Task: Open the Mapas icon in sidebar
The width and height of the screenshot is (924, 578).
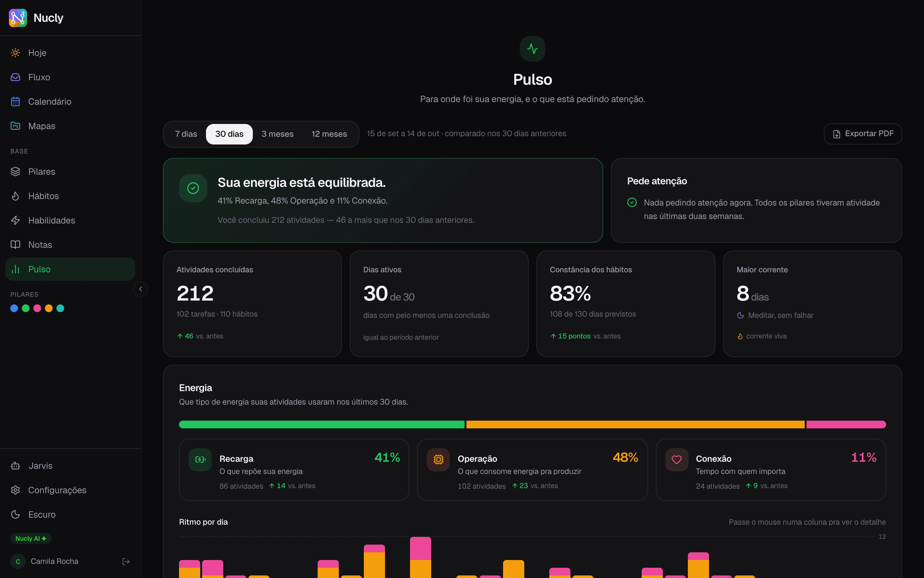Action: 15,126
